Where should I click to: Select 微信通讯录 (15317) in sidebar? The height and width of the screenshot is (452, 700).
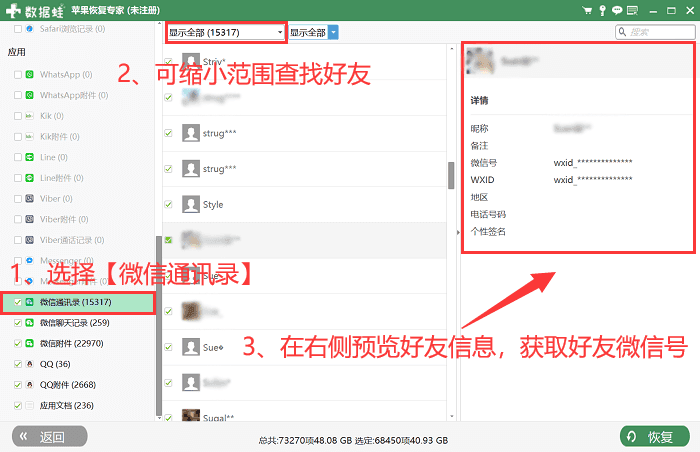click(x=79, y=302)
